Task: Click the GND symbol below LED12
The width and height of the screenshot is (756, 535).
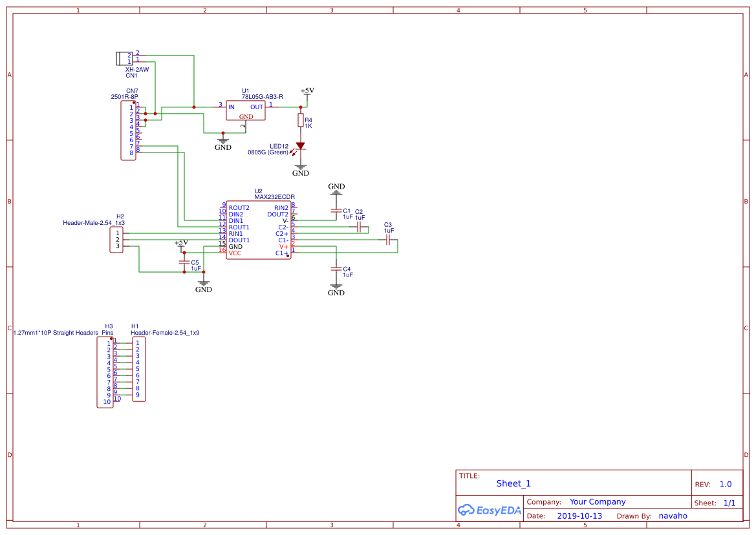Action: [x=300, y=171]
